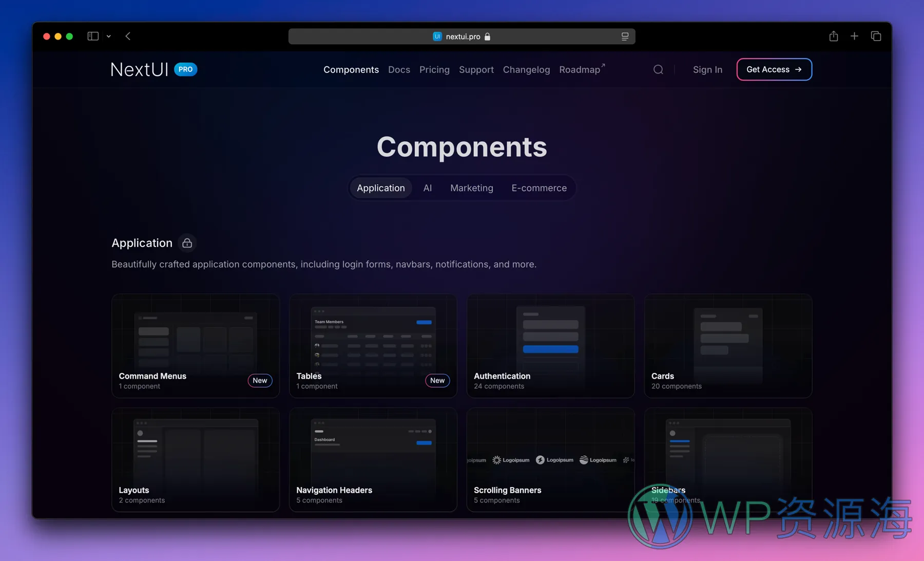Screen dimensions: 924x561
Task: Click the '24 components' text under Authentication
Action: click(499, 386)
